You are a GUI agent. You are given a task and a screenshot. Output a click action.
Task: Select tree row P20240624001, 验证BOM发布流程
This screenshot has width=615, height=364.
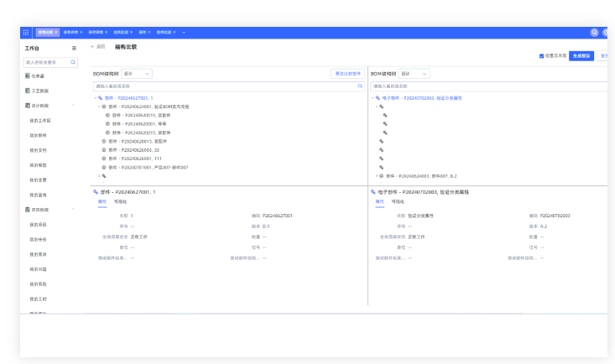[x=149, y=107]
